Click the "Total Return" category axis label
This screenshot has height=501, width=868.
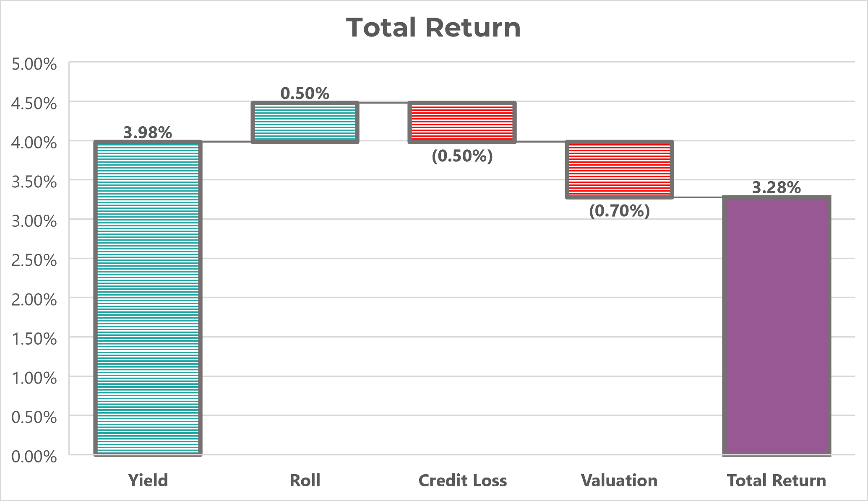tap(776, 480)
